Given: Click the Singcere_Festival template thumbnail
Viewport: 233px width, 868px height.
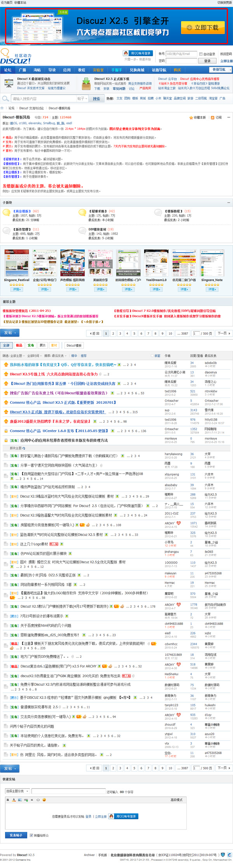Looking at the screenshot, I should pos(17,263).
